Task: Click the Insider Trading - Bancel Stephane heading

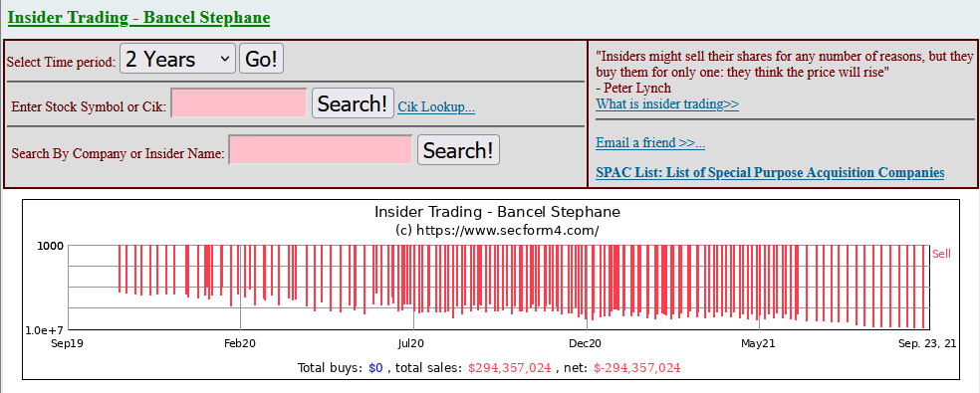Action: point(138,17)
